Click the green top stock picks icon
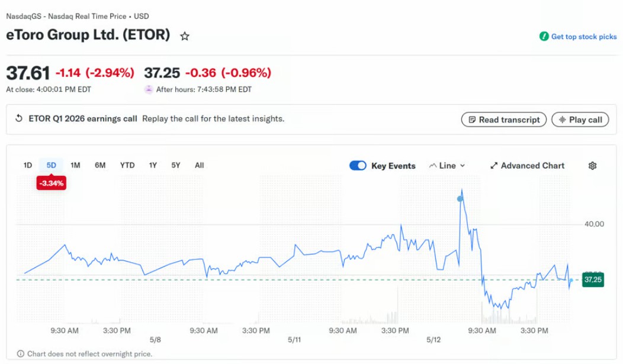 (544, 37)
